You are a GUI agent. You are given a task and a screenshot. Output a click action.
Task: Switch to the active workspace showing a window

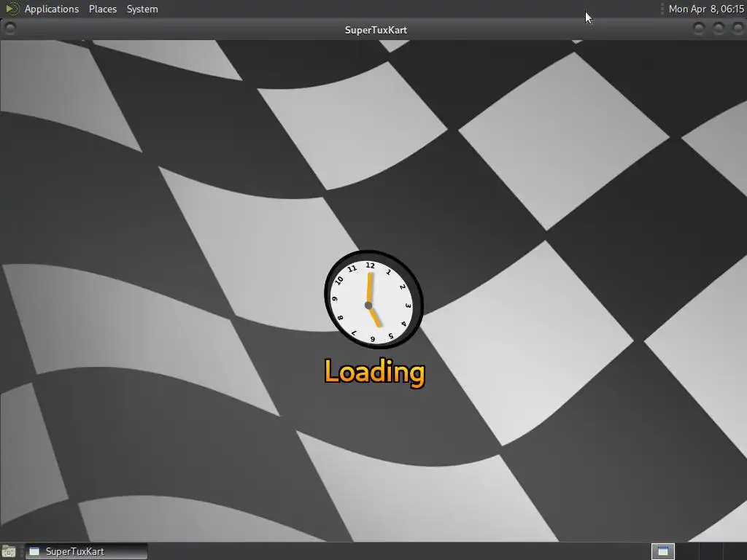pyautogui.click(x=662, y=551)
